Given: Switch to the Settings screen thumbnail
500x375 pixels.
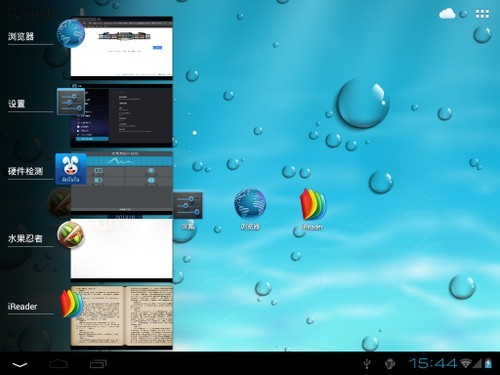Looking at the screenshot, I should pyautogui.click(x=122, y=116).
